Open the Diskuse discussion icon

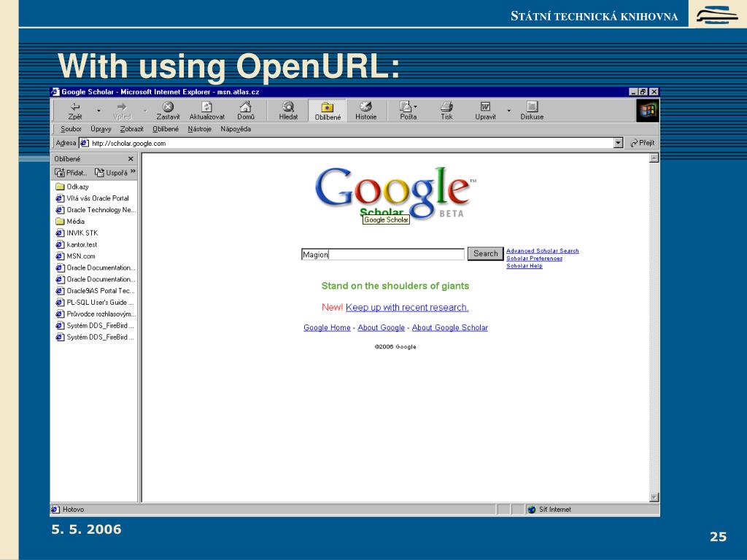click(x=532, y=106)
